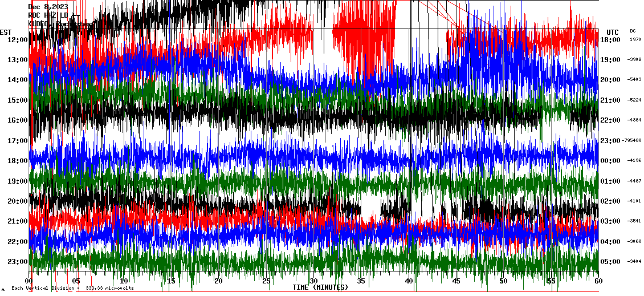Click the DC value -3404
The height and width of the screenshot is (296, 644).
pyautogui.click(x=634, y=262)
